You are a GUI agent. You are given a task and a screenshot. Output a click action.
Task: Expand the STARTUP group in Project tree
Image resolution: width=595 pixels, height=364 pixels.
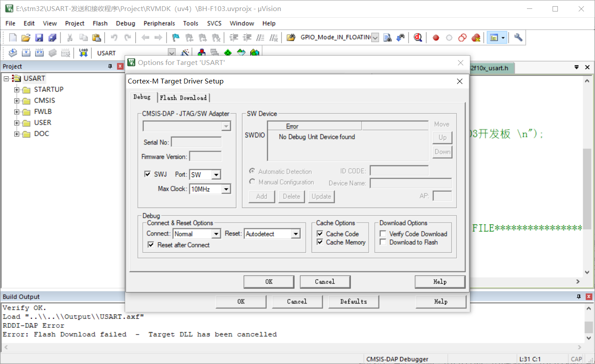tap(17, 90)
